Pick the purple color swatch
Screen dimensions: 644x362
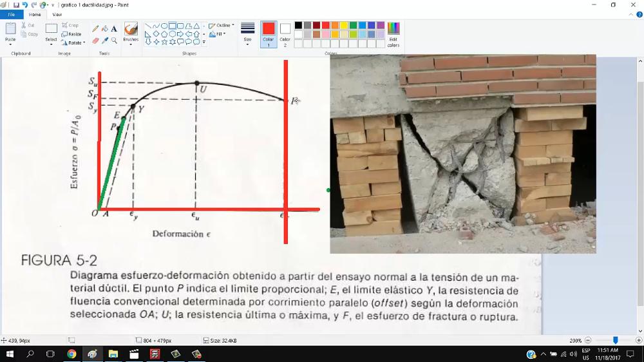381,26
